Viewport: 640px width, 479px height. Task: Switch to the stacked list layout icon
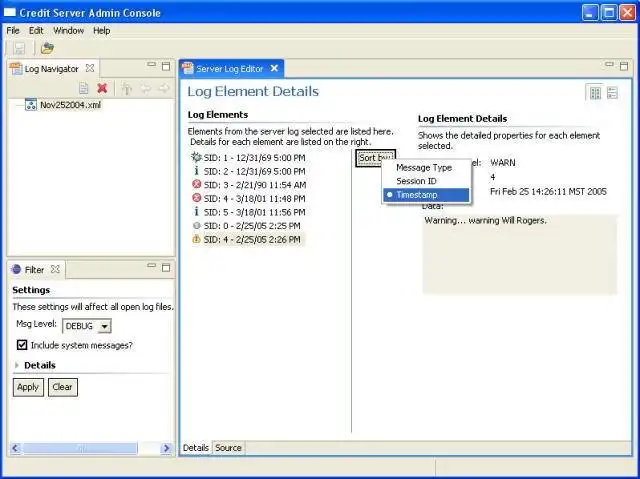point(612,93)
